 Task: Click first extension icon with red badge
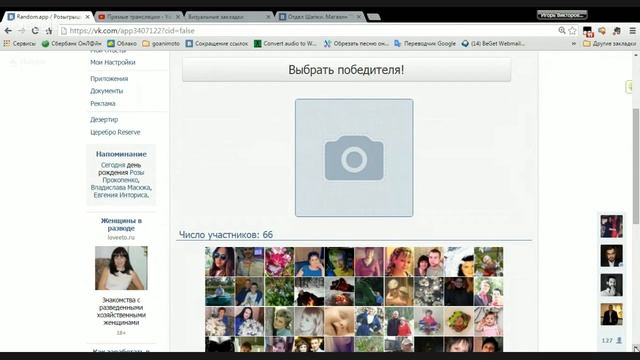coord(588,31)
